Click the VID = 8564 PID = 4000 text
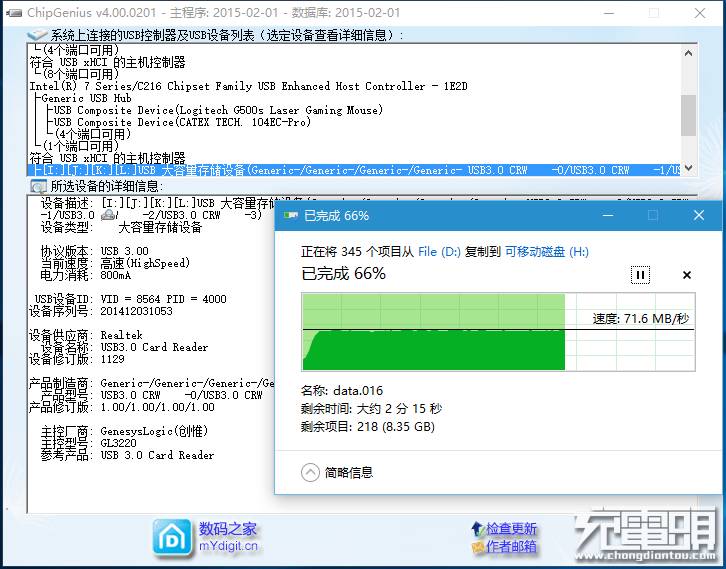726x569 pixels. point(163,299)
